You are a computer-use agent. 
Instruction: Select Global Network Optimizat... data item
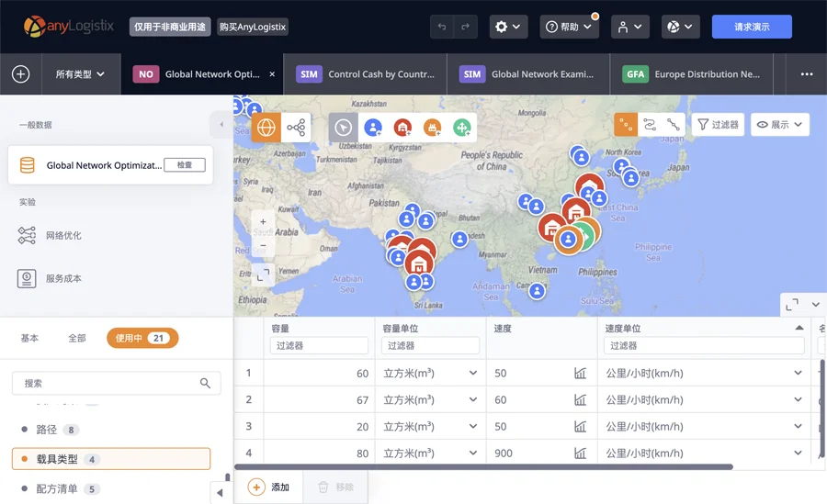[x=110, y=165]
